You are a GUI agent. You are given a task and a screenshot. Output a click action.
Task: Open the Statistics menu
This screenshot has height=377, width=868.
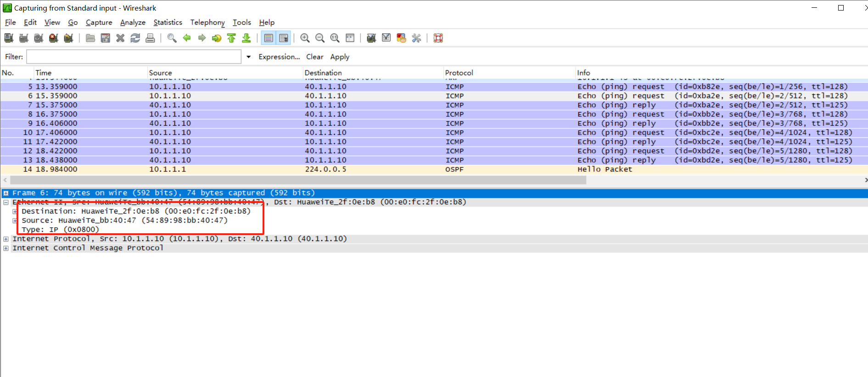(168, 23)
